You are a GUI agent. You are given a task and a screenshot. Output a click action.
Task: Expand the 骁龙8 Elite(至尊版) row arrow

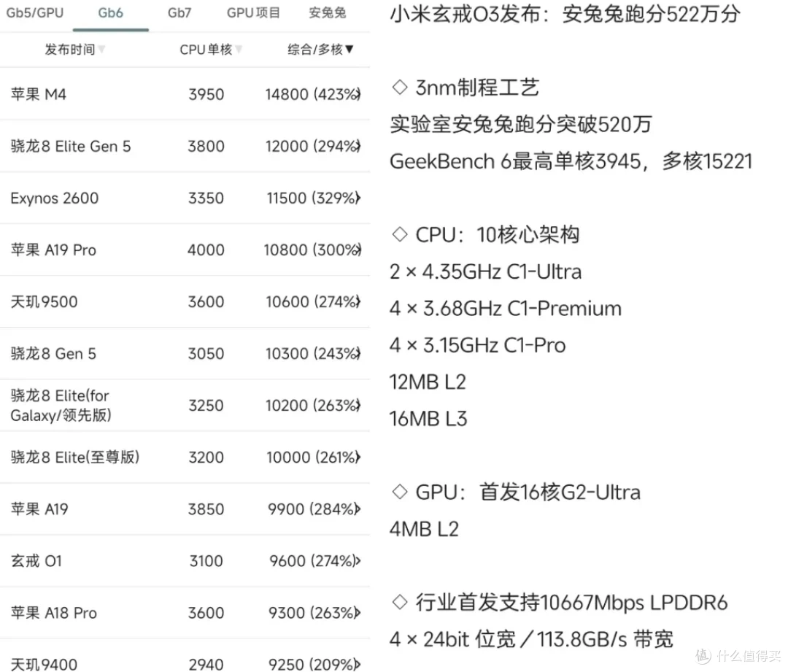click(x=358, y=457)
